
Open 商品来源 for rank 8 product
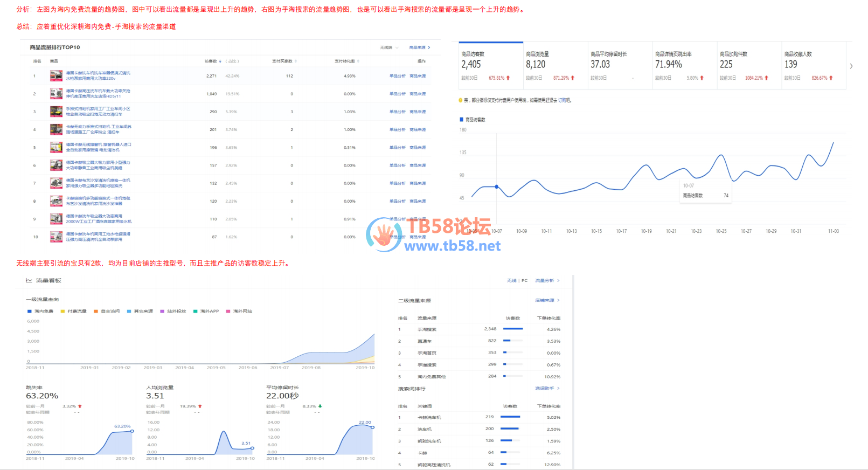(x=418, y=201)
